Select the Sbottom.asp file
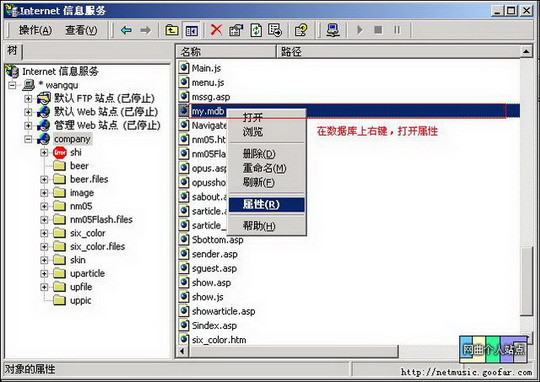Viewport: 540px width, 382px height. click(x=218, y=240)
